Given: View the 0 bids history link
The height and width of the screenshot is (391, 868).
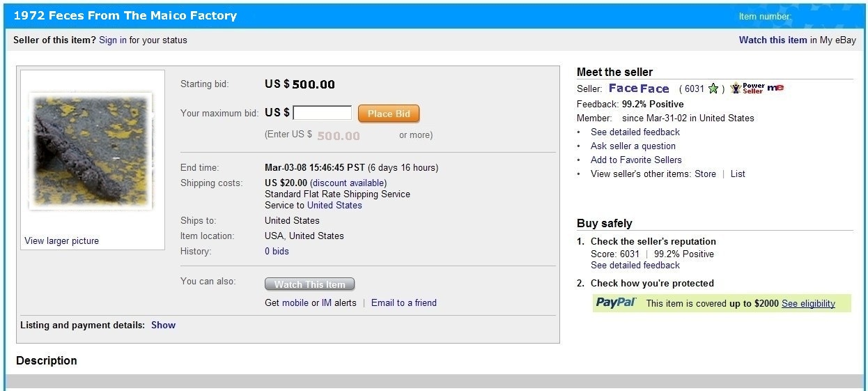Looking at the screenshot, I should tap(277, 251).
